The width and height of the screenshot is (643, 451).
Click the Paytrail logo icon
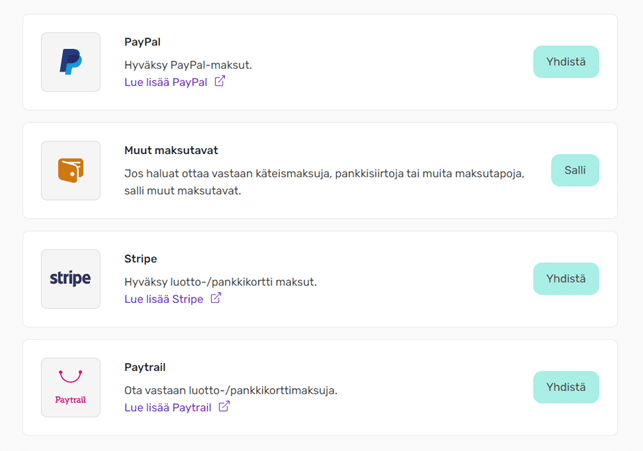pos(70,387)
